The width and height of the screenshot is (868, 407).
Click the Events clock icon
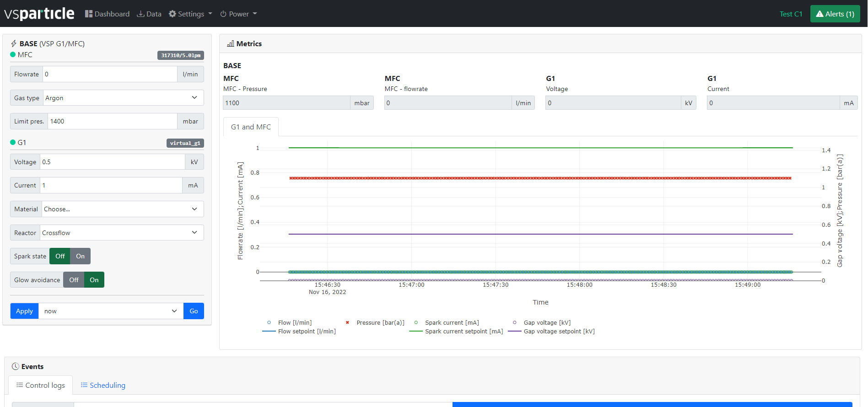pyautogui.click(x=16, y=366)
